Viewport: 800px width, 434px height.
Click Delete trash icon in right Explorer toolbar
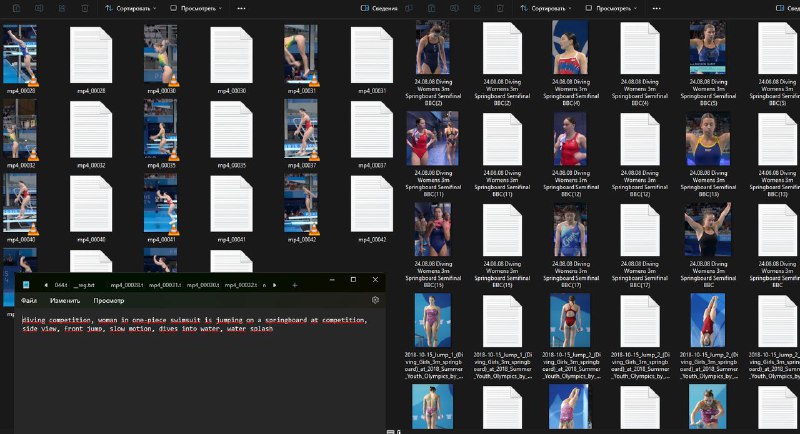[x=500, y=8]
